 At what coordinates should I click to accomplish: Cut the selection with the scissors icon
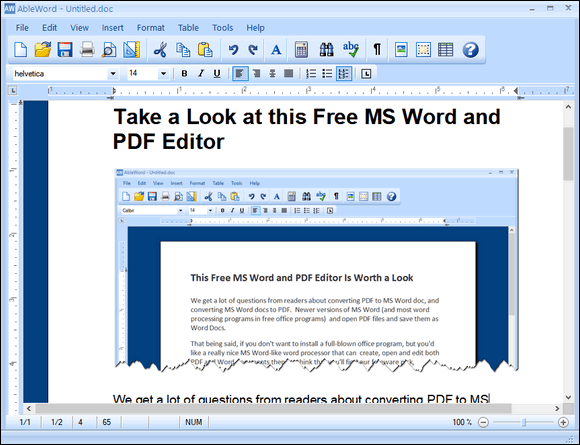pos(160,50)
